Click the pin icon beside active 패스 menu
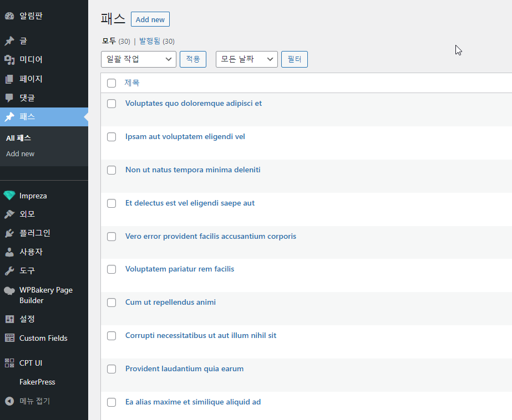Viewport: 512px width, 420px height. tap(9, 116)
